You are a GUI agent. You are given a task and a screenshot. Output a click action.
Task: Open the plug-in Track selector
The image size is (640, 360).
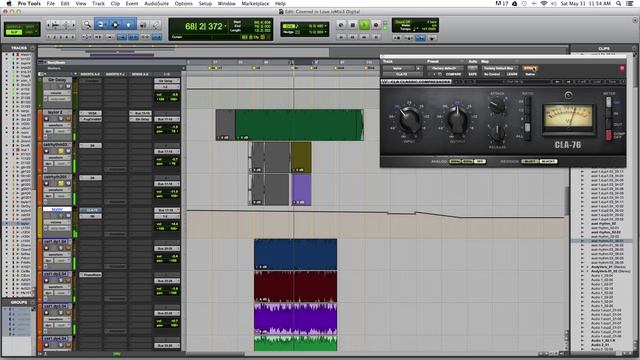pos(398,68)
